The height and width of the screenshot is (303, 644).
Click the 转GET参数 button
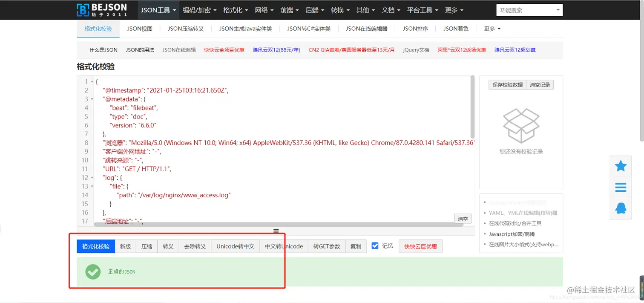pos(327,246)
